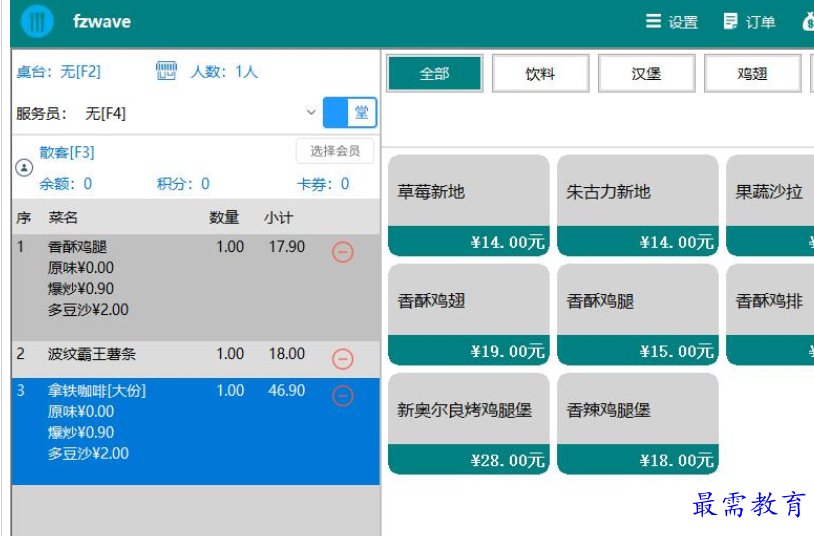Remove 香酥鸡腿 with its red minus icon

pos(343,252)
